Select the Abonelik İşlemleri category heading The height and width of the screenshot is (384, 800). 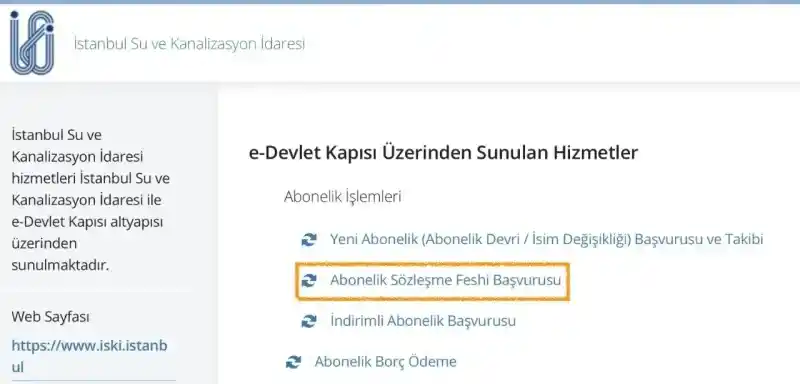342,196
